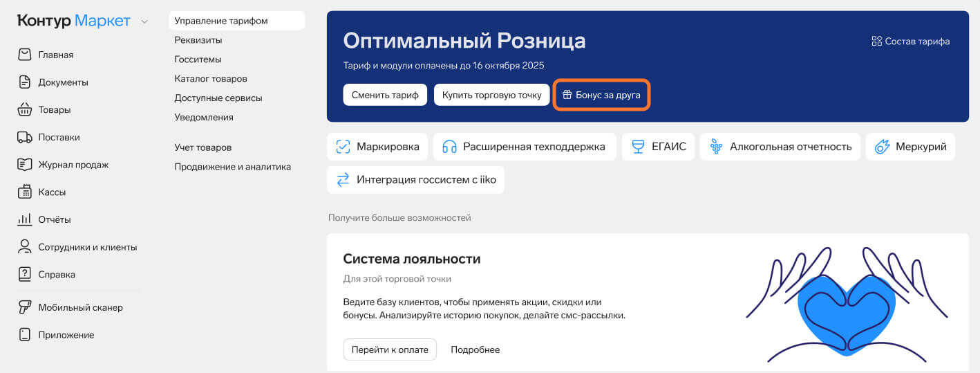
Task: Click the Маркировка checkmark icon
Action: tap(343, 147)
